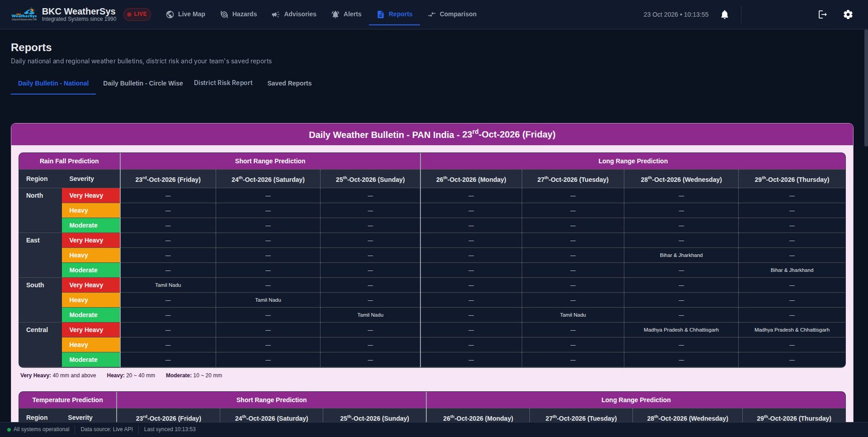Image resolution: width=868 pixels, height=437 pixels.
Task: Go to the Hazards section
Action: (239, 14)
